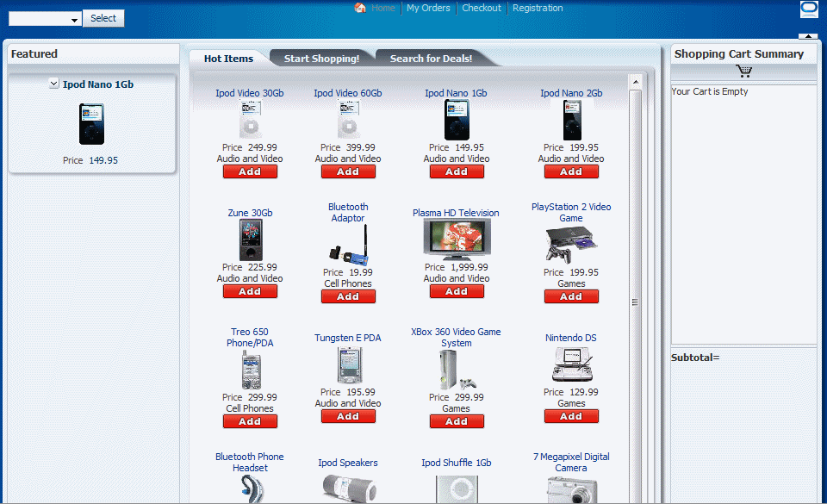The height and width of the screenshot is (504, 827).
Task: Open My Orders page
Action: (428, 8)
